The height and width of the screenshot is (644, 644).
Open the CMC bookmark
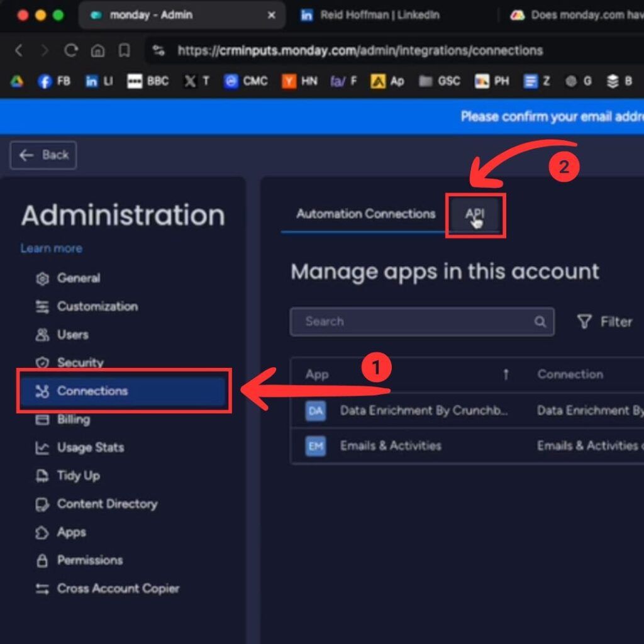(246, 81)
